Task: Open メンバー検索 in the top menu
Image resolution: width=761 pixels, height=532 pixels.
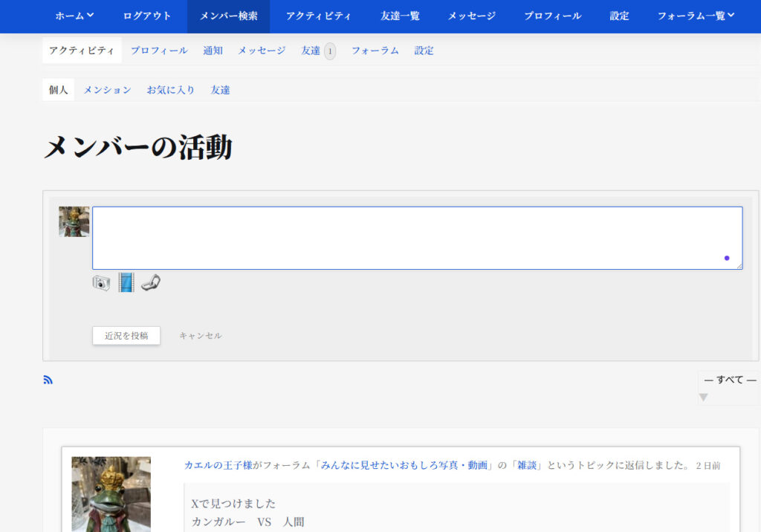Action: [227, 15]
